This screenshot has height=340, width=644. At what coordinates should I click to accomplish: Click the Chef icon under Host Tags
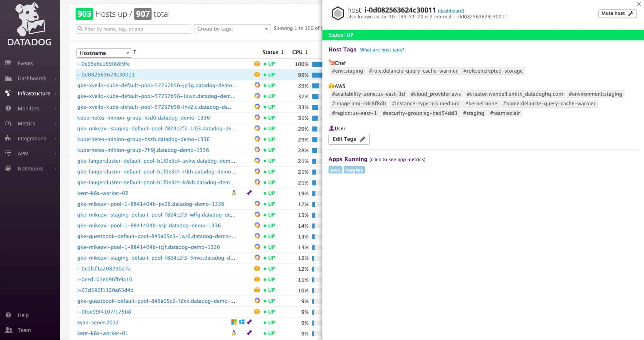pos(331,63)
